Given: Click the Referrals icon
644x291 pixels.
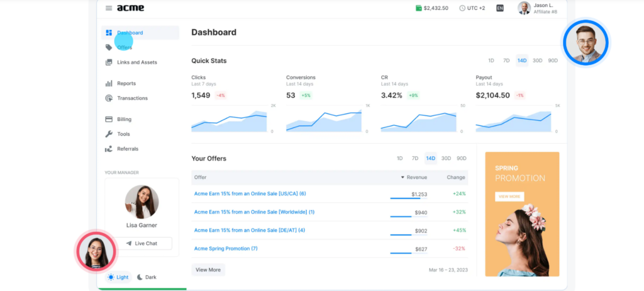Looking at the screenshot, I should 109,149.
